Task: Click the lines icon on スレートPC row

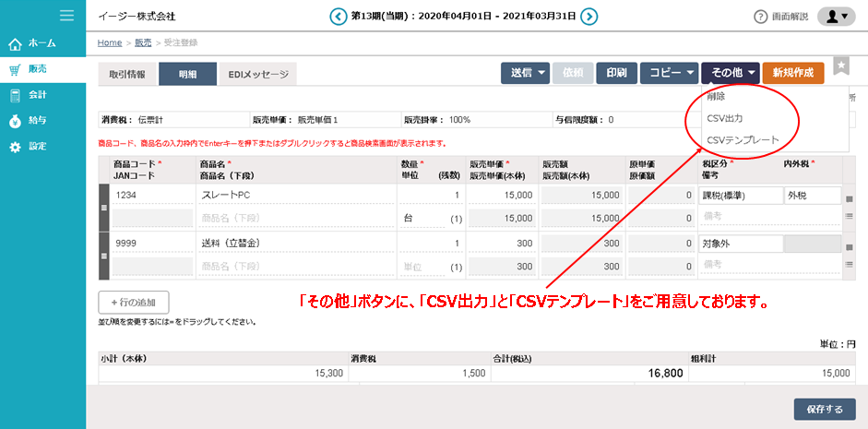Action: click(x=850, y=216)
